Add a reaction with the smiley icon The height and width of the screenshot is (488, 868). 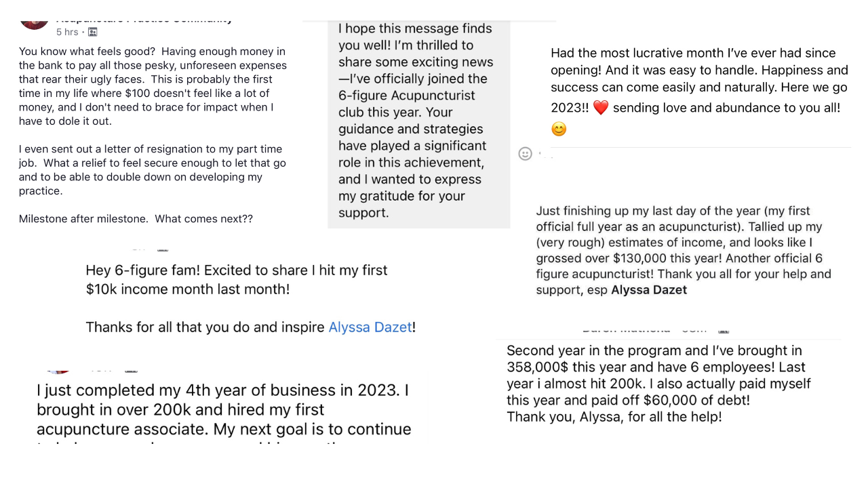pos(525,154)
